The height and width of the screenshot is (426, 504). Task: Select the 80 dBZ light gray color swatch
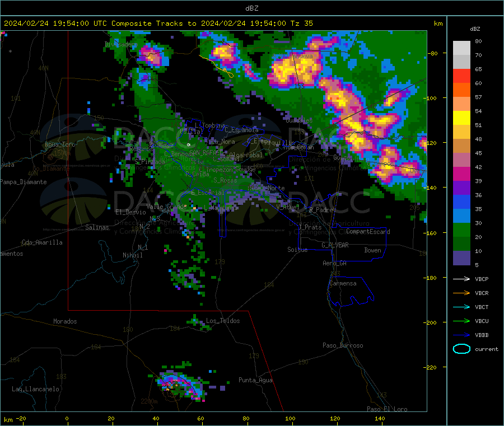click(461, 48)
